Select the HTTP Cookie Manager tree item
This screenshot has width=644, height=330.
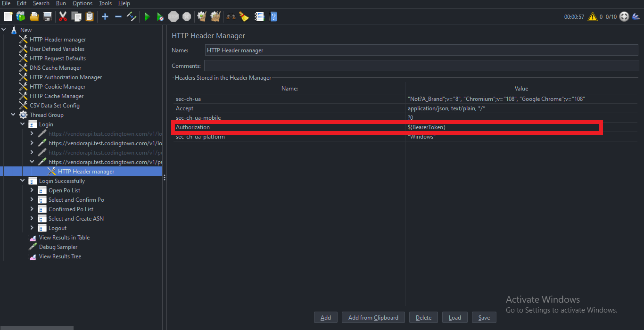(58, 86)
